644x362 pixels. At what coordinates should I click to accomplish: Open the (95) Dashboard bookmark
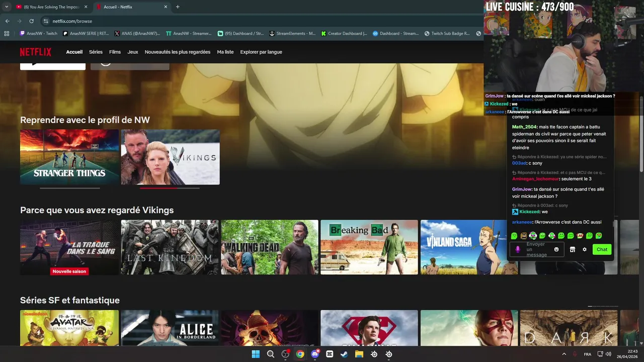[x=240, y=34]
